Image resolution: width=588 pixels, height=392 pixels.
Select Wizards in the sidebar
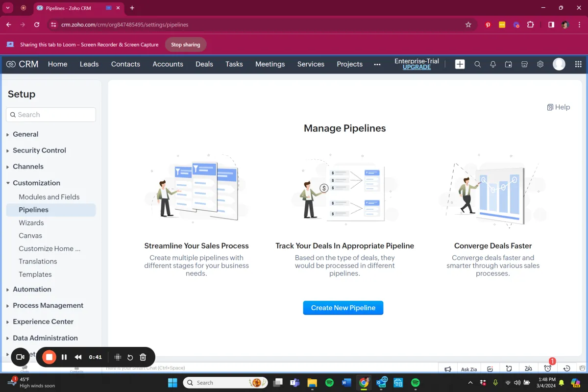[31, 223]
